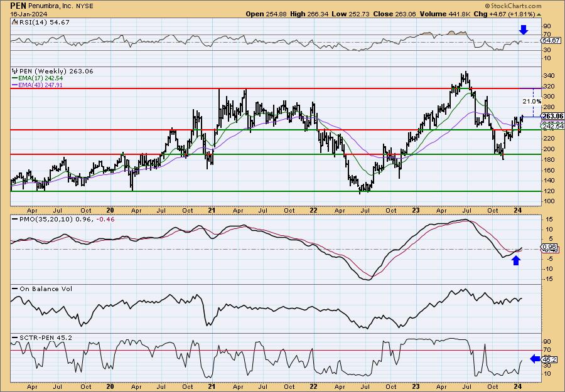Click the Penumbra, Inc. company name
565x392 pixels.
[50, 6]
